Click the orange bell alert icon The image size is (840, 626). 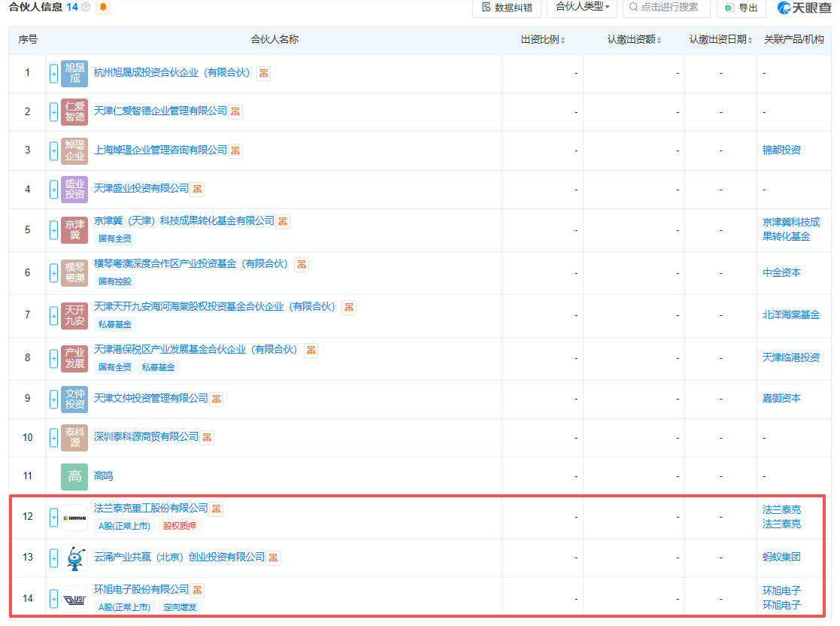tap(103, 8)
